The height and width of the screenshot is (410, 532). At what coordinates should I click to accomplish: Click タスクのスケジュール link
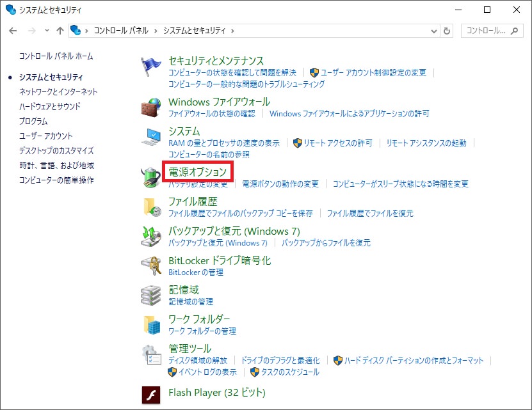[x=290, y=372]
